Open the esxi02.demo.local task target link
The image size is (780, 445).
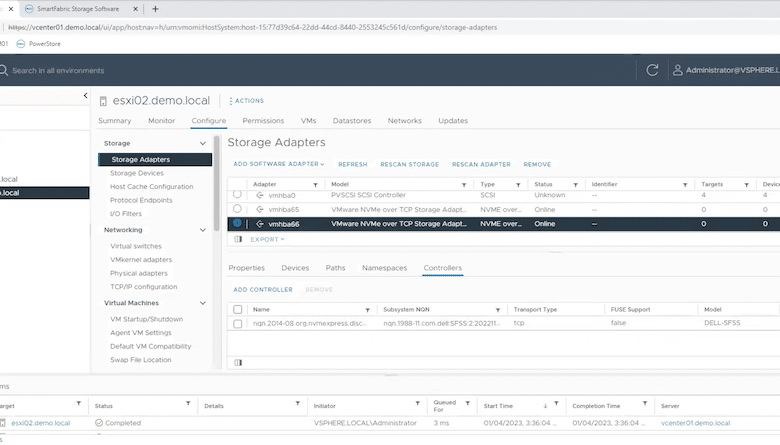click(x=40, y=423)
